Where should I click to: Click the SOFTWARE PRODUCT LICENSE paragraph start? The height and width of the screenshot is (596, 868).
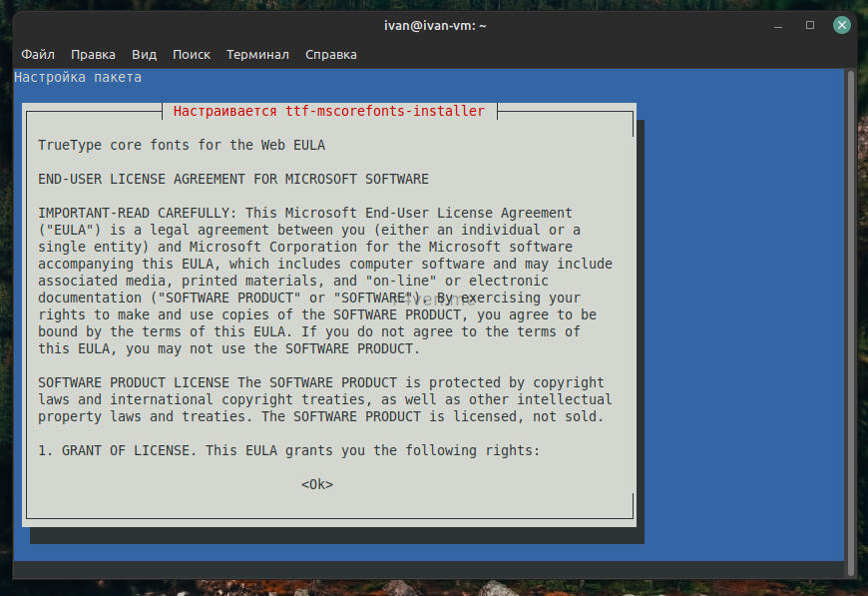(x=134, y=382)
